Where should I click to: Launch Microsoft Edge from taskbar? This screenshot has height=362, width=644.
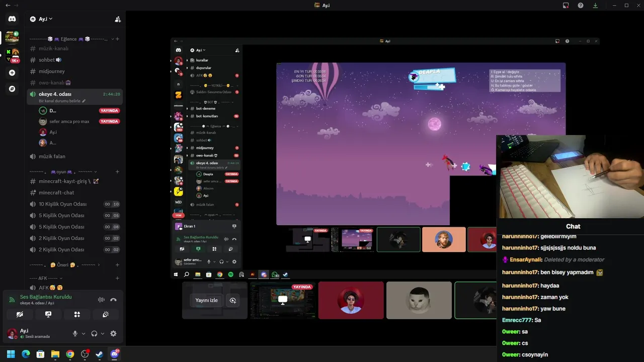coord(26,354)
